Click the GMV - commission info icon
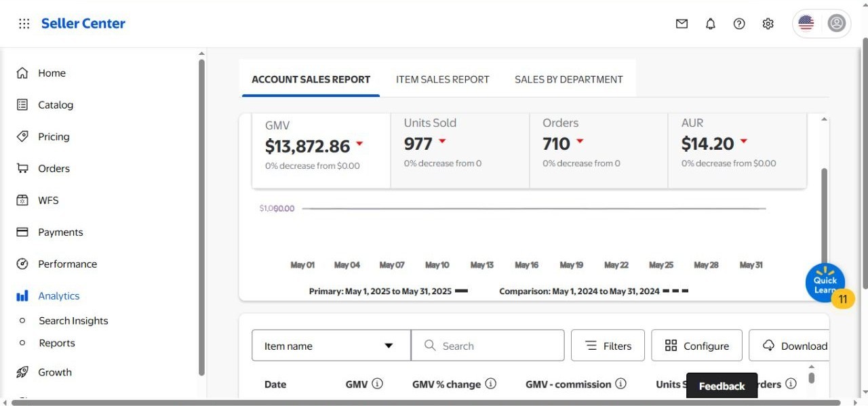This screenshot has width=868, height=406. point(620,384)
